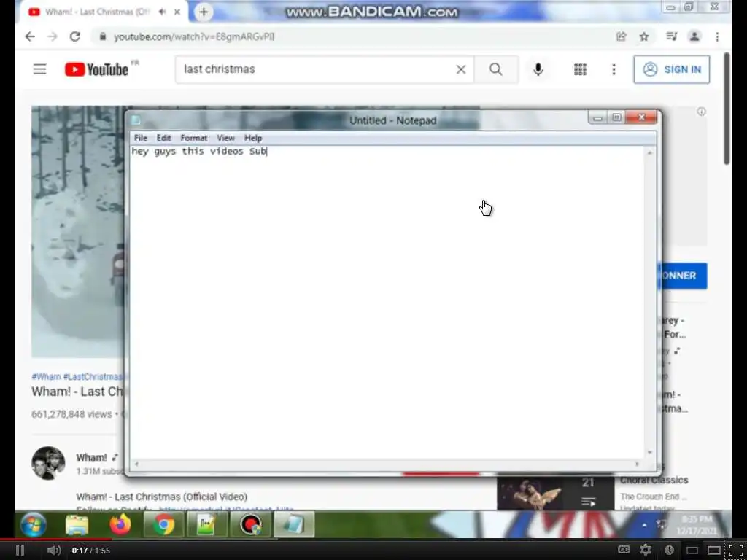Image resolution: width=747 pixels, height=560 pixels.
Task: Open the Choral Classics playlist thumbnail
Action: click(555, 494)
